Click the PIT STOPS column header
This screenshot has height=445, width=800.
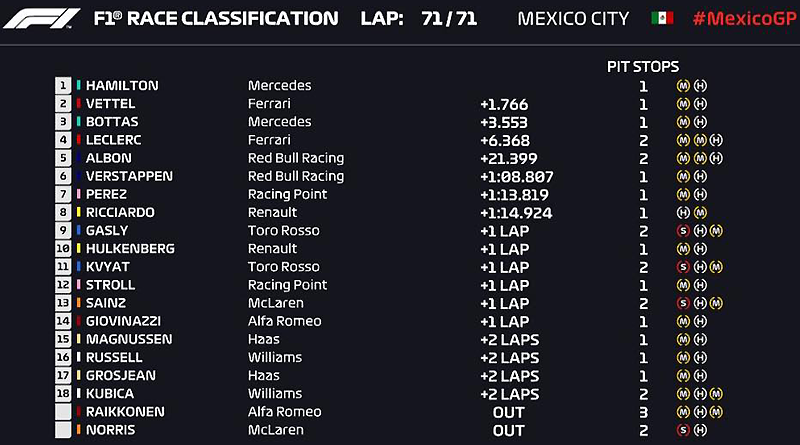(643, 66)
